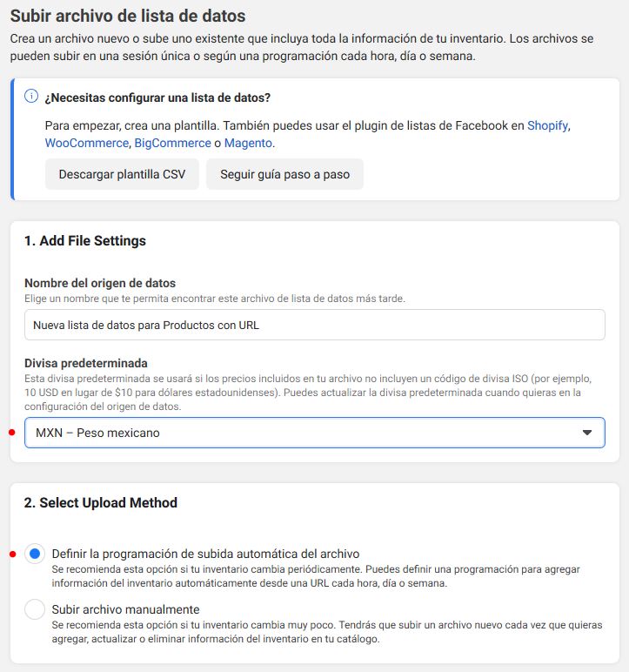This screenshot has height=672, width=629.
Task: Click the Subir archivo de lista de datos title
Action: pos(128,17)
